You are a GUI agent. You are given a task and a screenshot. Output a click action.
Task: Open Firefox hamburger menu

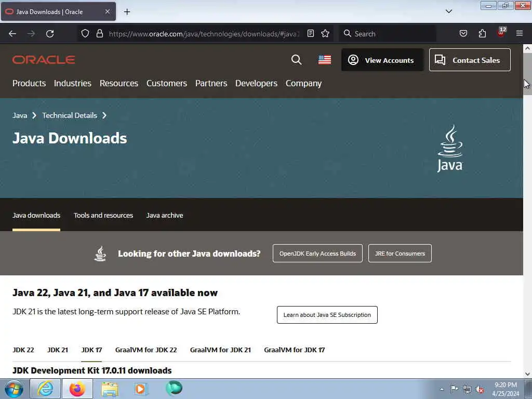click(520, 33)
